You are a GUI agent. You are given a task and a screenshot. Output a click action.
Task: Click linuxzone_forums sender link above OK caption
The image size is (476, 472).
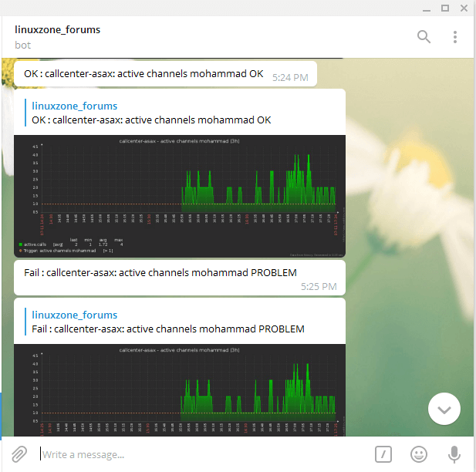tap(75, 106)
